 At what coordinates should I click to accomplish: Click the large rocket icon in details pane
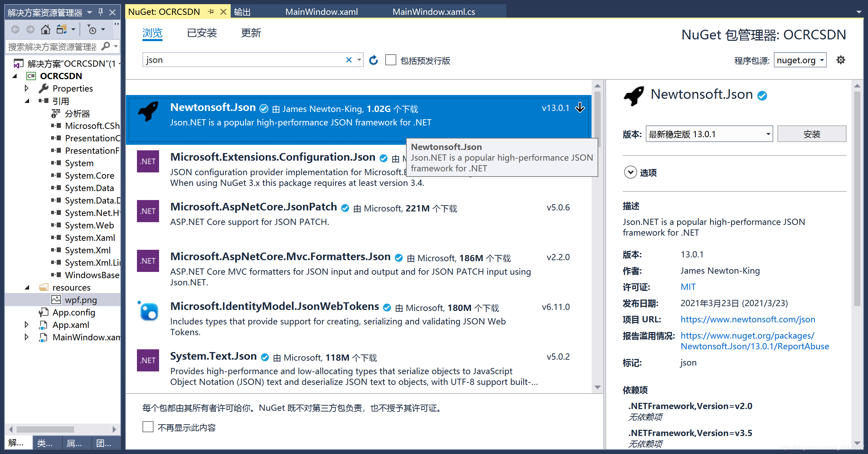coord(634,96)
